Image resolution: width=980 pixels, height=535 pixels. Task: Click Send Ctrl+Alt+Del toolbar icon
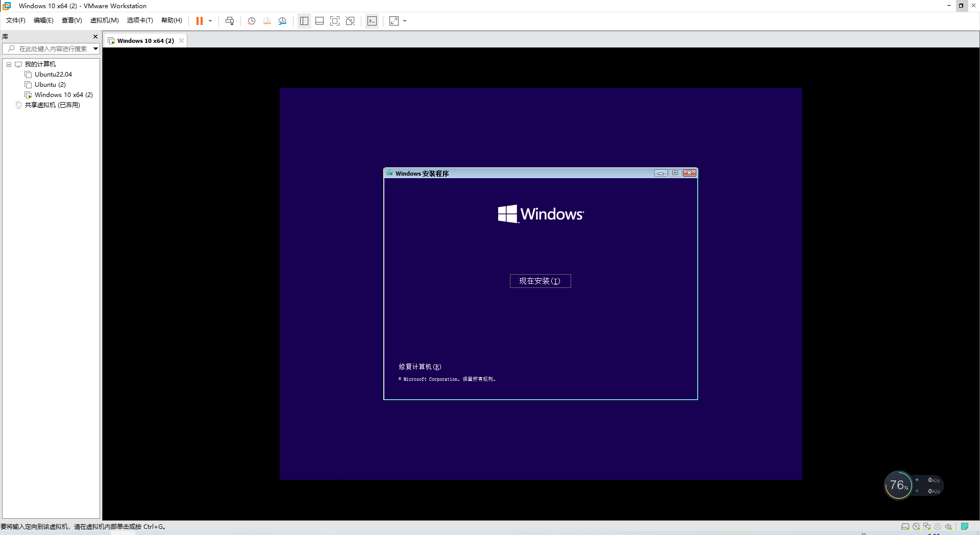click(x=230, y=21)
